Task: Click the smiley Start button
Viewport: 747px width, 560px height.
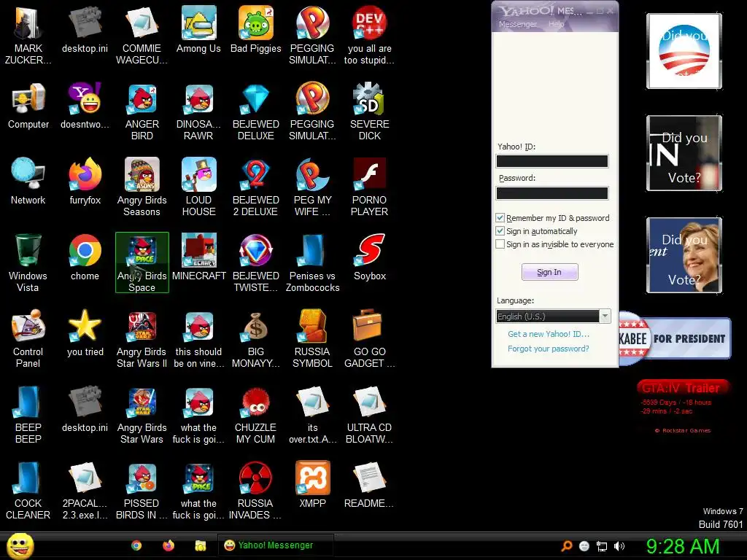Action: click(20, 545)
